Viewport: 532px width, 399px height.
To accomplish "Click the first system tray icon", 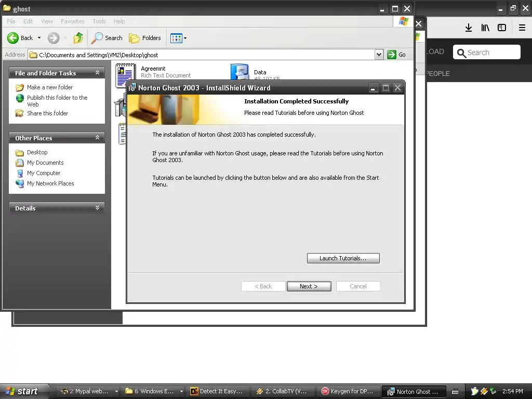I will [x=474, y=391].
